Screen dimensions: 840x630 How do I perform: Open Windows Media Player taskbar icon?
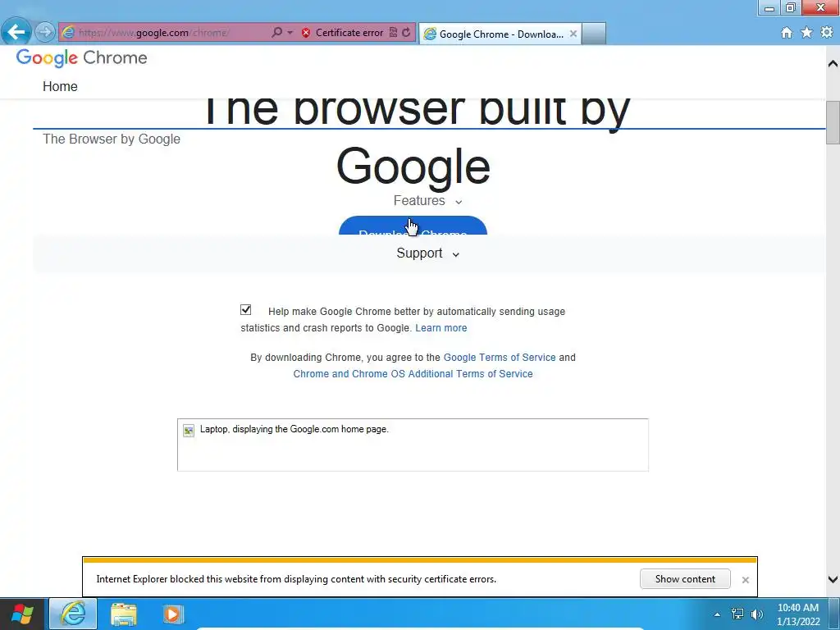pyautogui.click(x=173, y=614)
